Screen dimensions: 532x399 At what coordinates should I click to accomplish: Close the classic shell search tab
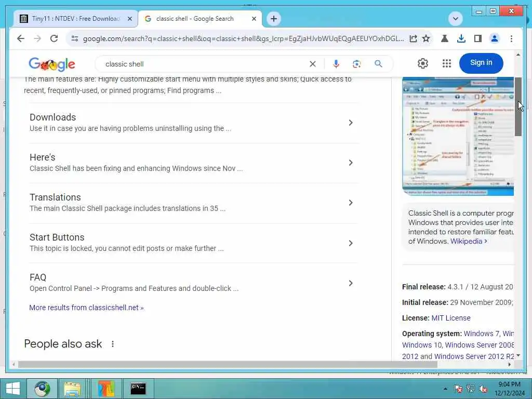[254, 19]
